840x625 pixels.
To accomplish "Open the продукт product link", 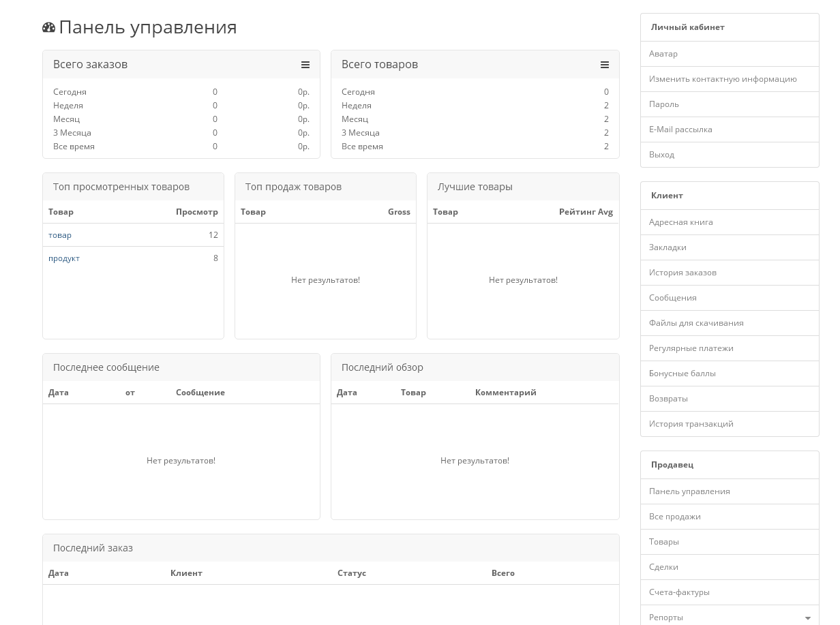I will coord(64,258).
